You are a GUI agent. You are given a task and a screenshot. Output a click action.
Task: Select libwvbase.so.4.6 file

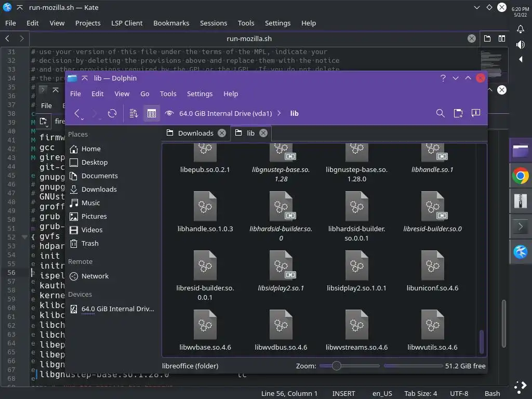click(205, 330)
